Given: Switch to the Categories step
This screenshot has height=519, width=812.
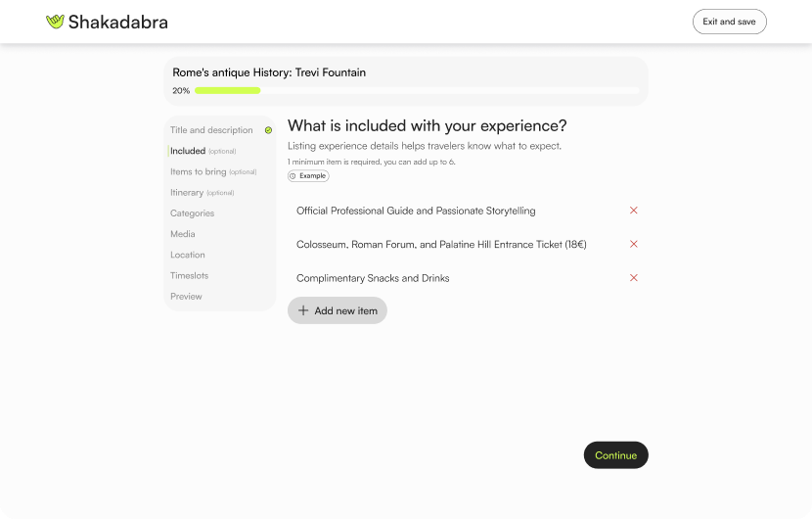Looking at the screenshot, I should 192,213.
